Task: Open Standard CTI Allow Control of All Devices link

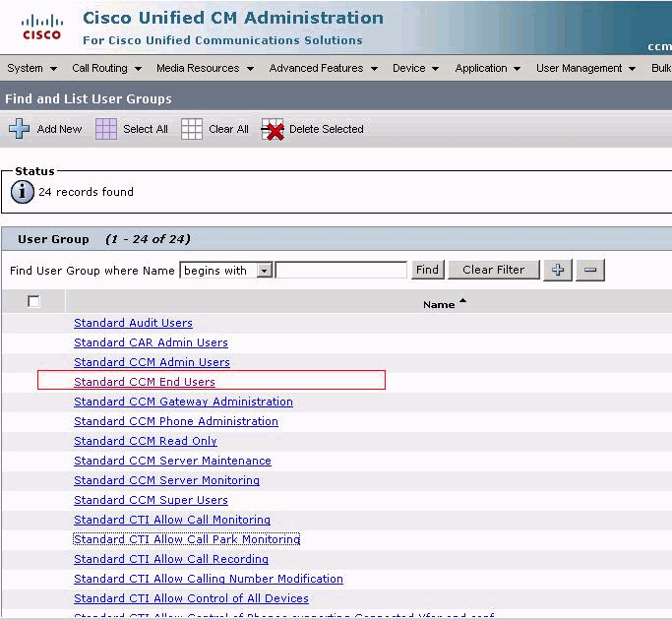Action: [x=191, y=598]
